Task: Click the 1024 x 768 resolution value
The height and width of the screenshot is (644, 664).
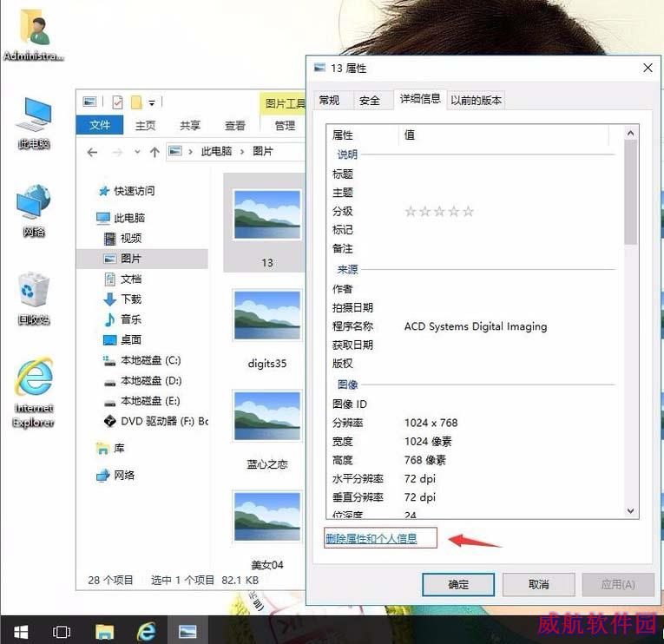Action: click(431, 423)
